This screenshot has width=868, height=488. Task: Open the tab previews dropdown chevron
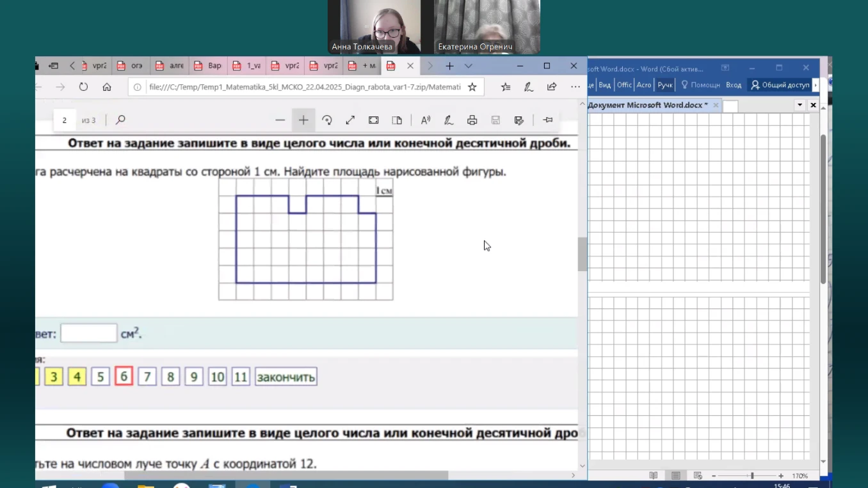(x=469, y=66)
